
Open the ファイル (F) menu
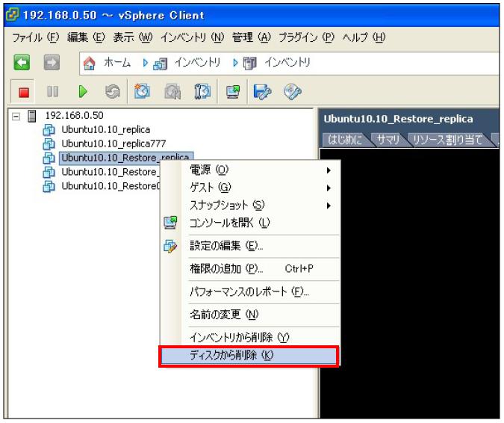pos(36,37)
